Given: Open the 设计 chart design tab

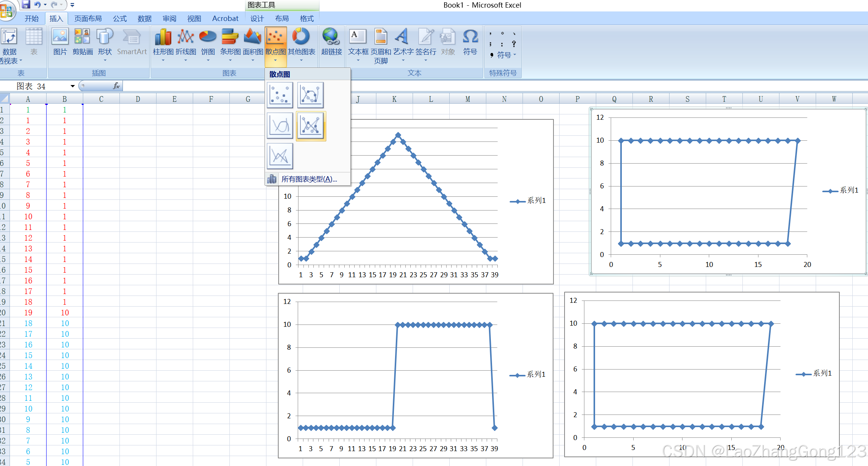Looking at the screenshot, I should tap(257, 18).
